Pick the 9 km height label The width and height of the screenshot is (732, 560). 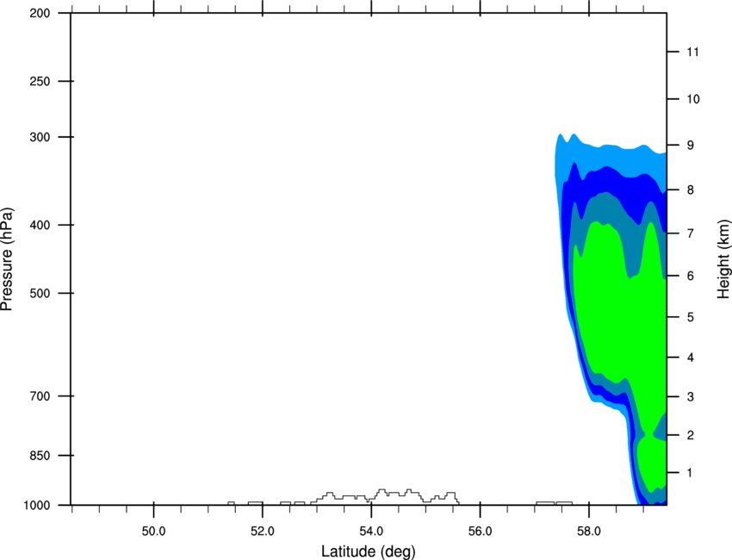coord(691,146)
